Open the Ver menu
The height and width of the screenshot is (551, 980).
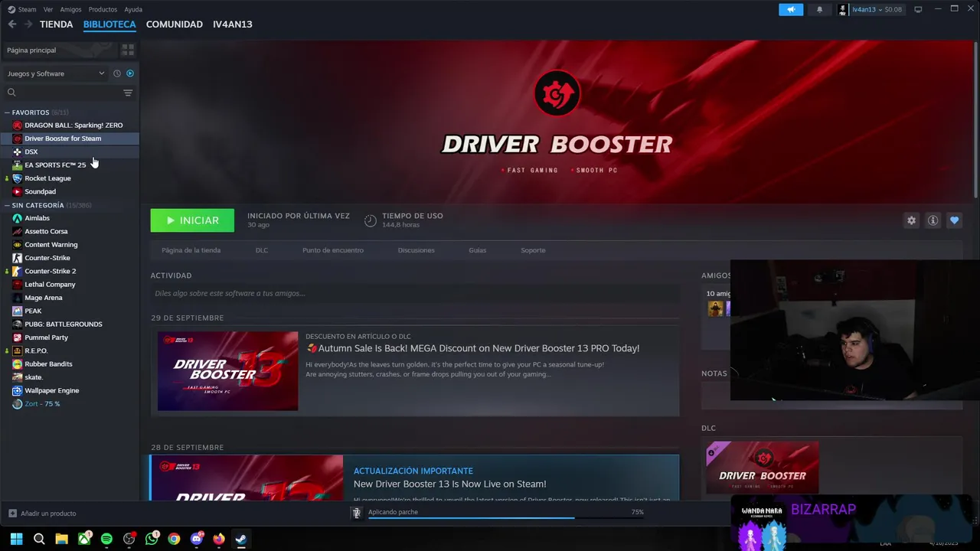(48, 9)
